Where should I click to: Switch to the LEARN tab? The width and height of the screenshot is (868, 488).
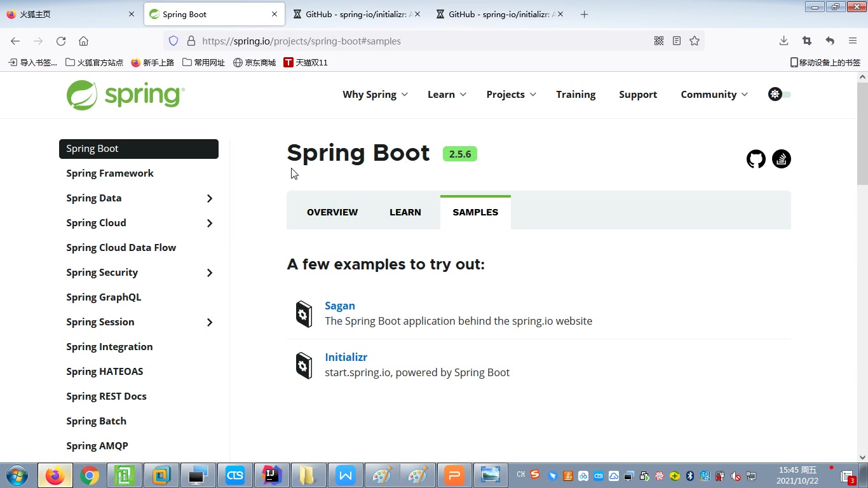pos(405,212)
